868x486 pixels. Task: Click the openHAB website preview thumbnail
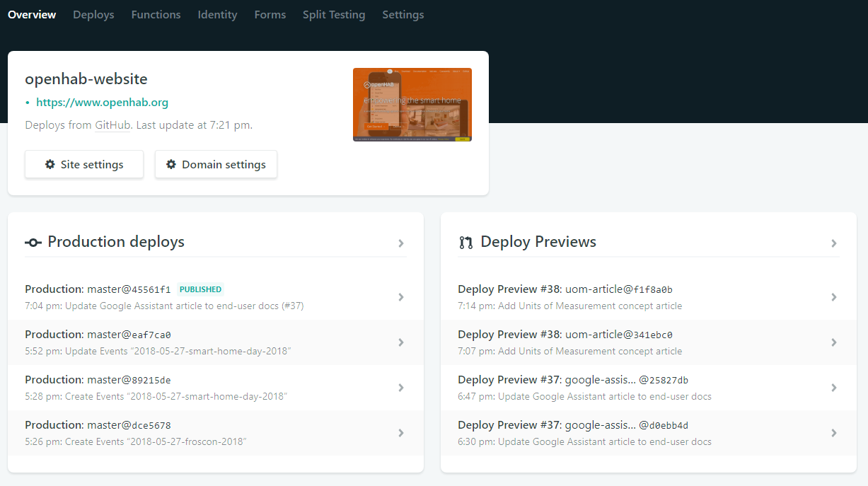pos(412,105)
